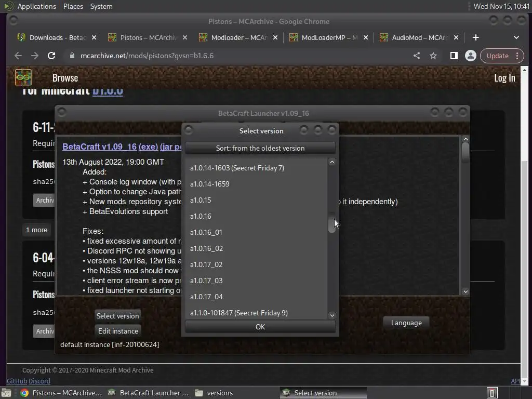The width and height of the screenshot is (532, 399).
Task: Select version a1.0.15
Action: [x=257, y=200]
